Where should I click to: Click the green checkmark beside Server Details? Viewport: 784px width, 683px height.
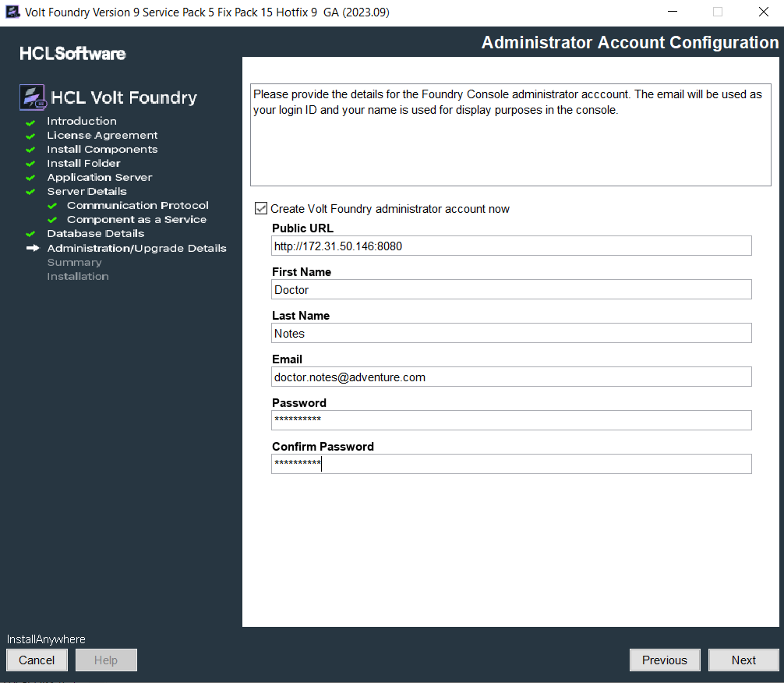click(x=30, y=192)
